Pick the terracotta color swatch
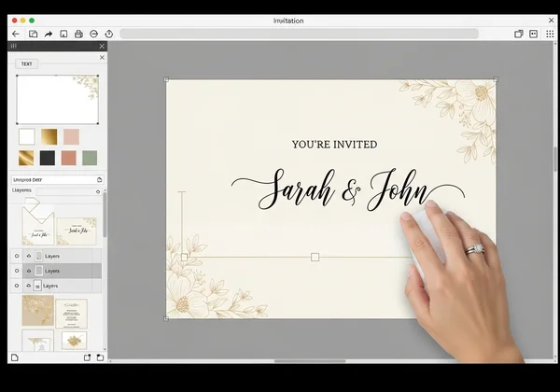Viewport: 560px width, 392px height. tap(68, 158)
